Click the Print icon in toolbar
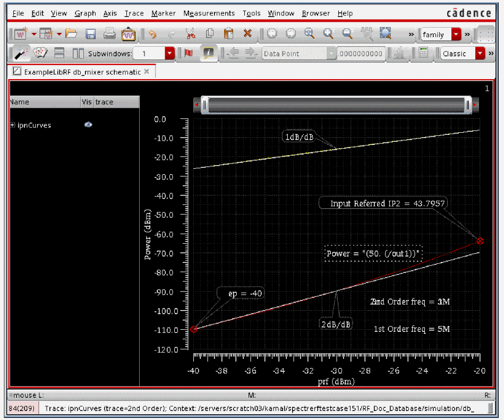This screenshot has height=420, width=504. pyautogui.click(x=109, y=34)
